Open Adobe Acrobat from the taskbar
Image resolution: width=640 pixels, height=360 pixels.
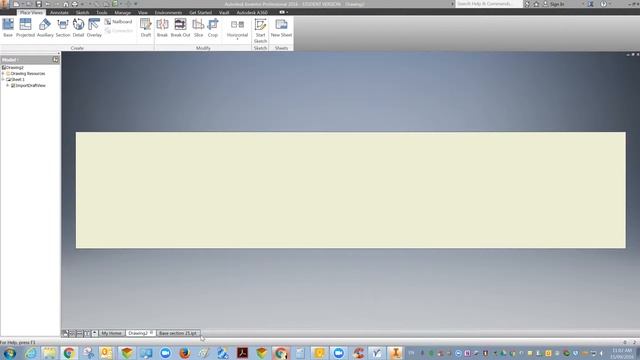pyautogui.click(x=242, y=353)
